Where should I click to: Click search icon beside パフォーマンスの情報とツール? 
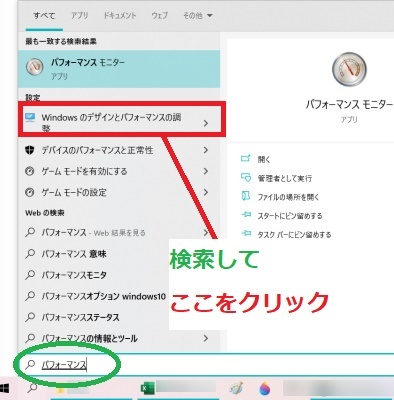(30, 338)
